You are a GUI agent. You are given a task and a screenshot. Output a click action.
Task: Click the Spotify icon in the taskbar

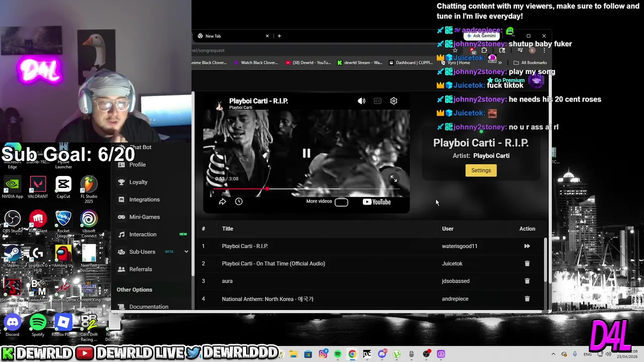[338, 354]
